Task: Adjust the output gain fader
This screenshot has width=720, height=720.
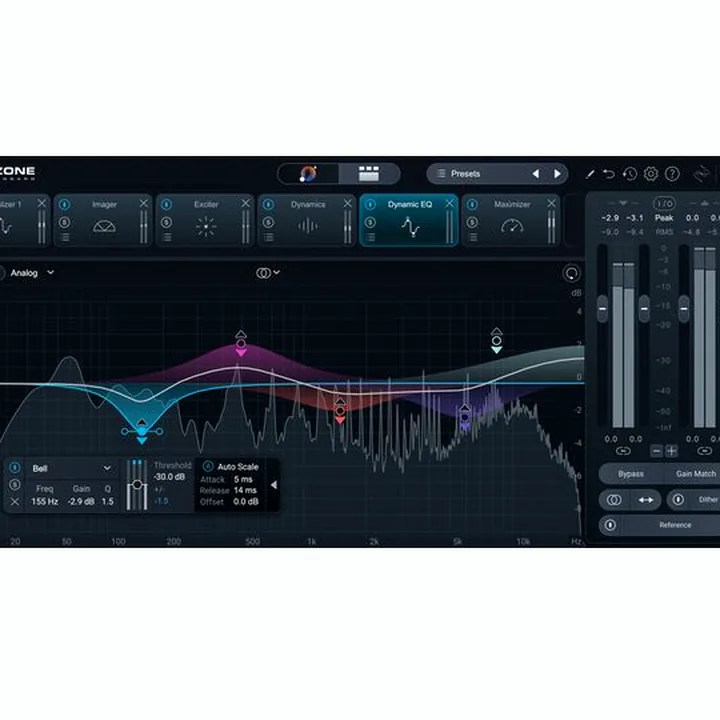Action: pos(684,309)
